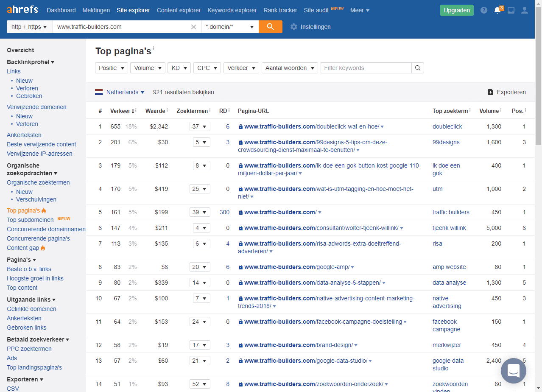Open the Volume filter dropdown
542x392 pixels.
click(x=148, y=68)
